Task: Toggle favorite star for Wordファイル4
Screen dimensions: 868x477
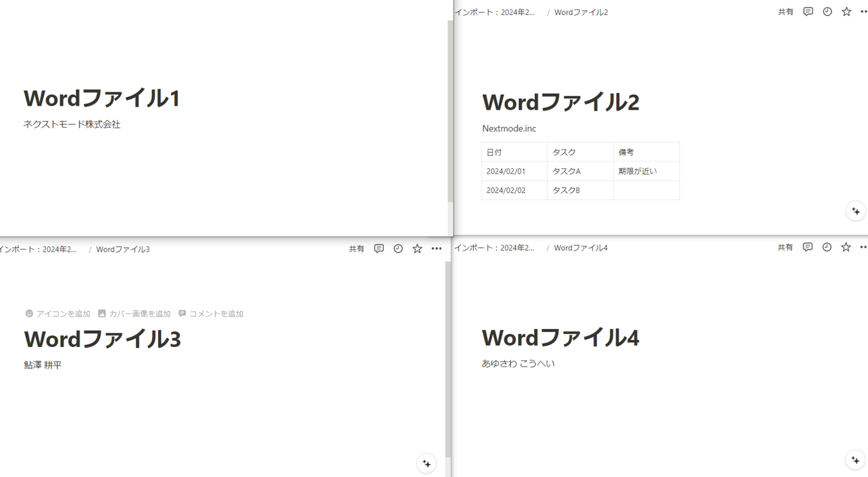Action: point(845,247)
